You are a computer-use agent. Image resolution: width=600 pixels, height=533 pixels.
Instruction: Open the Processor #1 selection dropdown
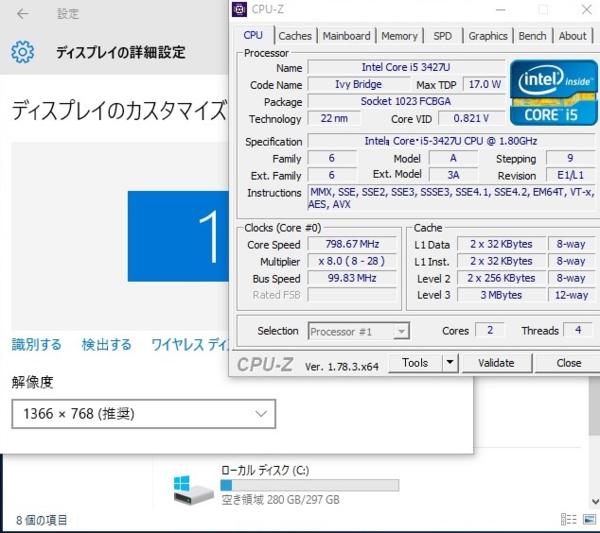pos(359,331)
